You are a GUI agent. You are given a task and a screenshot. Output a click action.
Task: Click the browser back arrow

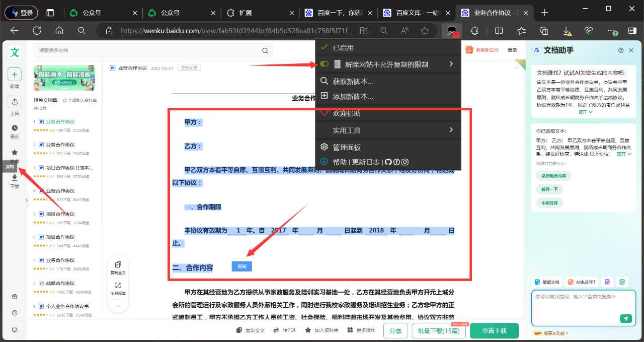point(15,31)
